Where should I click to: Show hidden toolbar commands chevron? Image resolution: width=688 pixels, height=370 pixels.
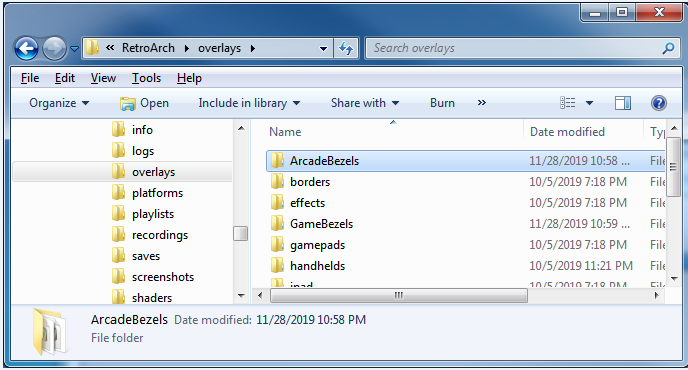(482, 103)
